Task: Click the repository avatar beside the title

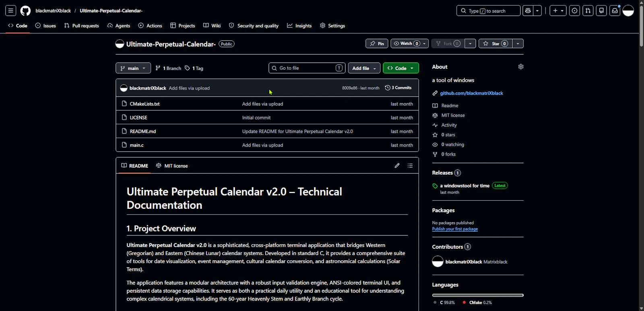Action: pos(120,44)
